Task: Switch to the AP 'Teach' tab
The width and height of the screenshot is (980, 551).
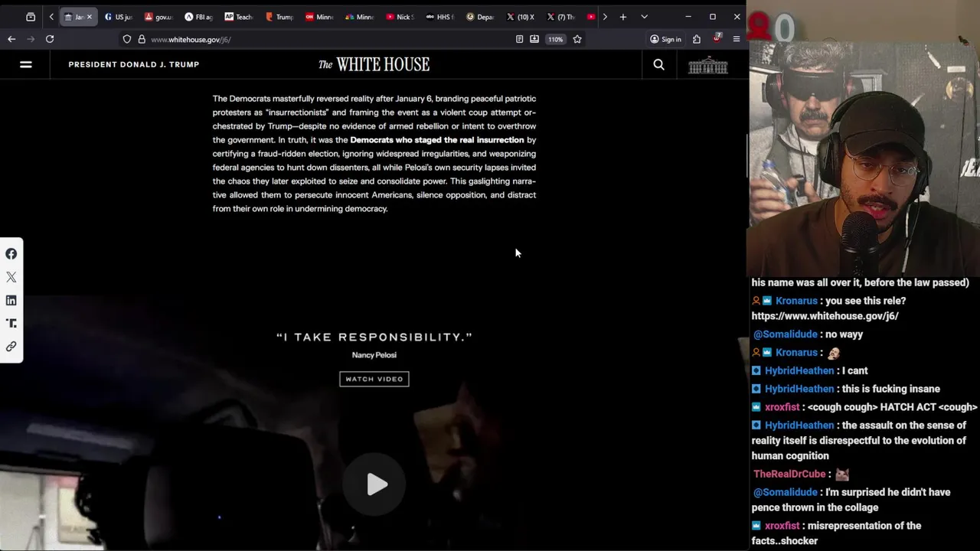Action: click(x=239, y=17)
